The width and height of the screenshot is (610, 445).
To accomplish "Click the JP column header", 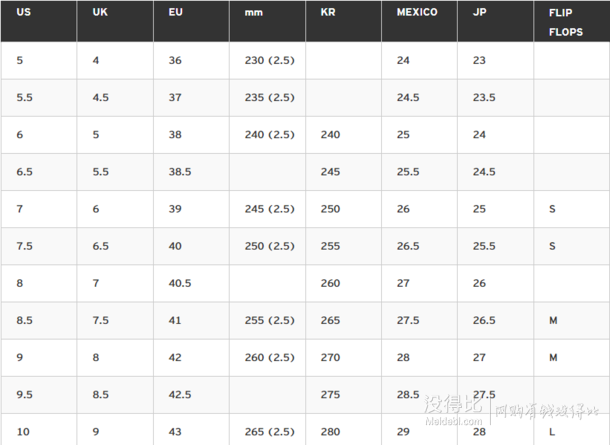I will (496, 21).
